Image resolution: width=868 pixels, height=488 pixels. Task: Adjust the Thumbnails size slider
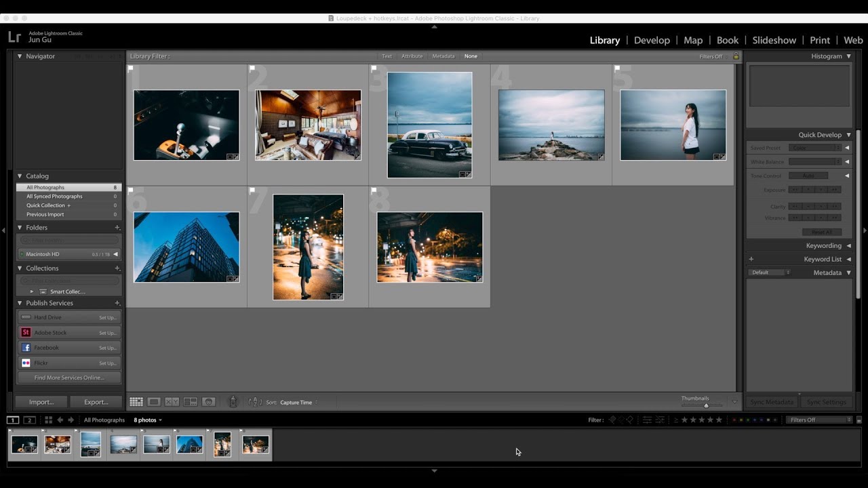pyautogui.click(x=706, y=405)
